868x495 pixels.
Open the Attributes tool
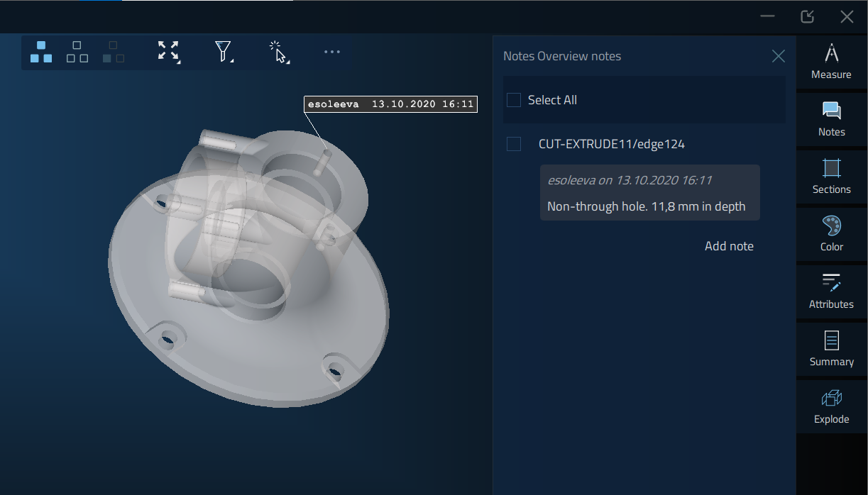831,291
